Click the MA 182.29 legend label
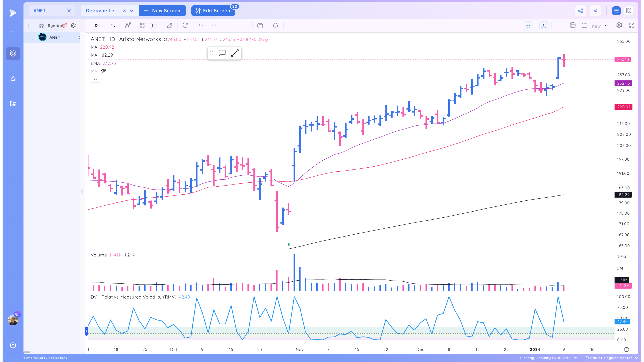The image size is (644, 362). pyautogui.click(x=102, y=55)
